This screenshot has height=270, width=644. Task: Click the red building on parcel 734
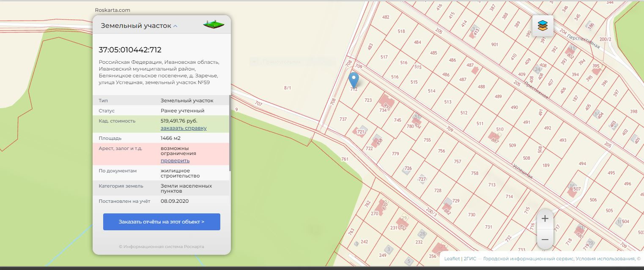tap(386, 103)
